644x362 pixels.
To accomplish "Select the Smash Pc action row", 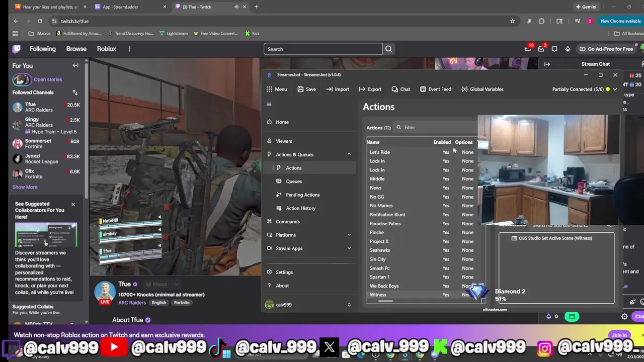I will tap(422, 268).
